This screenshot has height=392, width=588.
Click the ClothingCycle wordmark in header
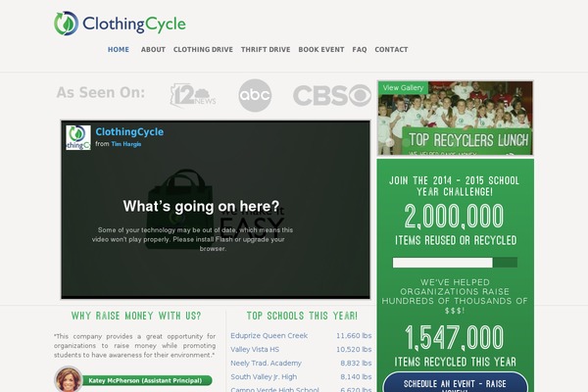tap(134, 24)
